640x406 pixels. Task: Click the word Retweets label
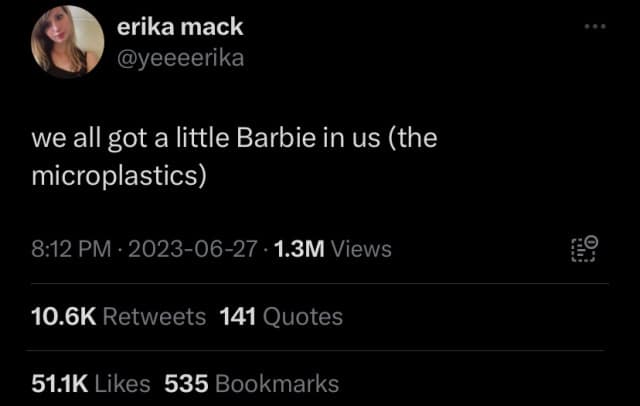coord(154,317)
